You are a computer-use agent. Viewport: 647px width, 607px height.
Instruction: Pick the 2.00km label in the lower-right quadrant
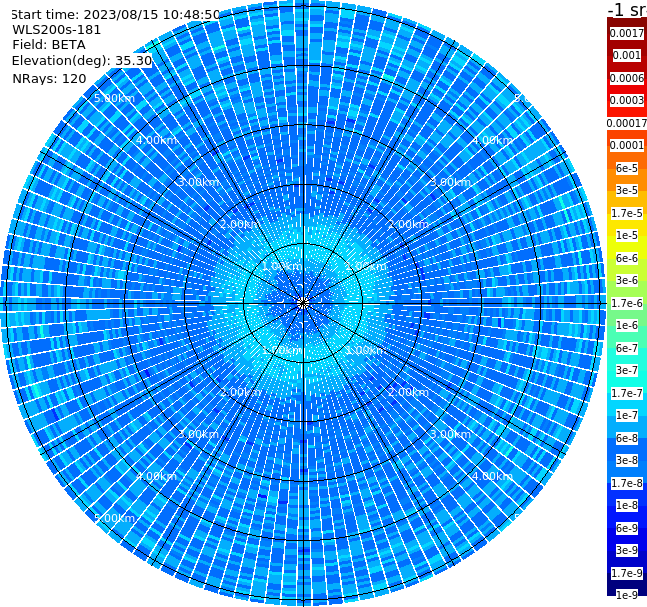(408, 392)
